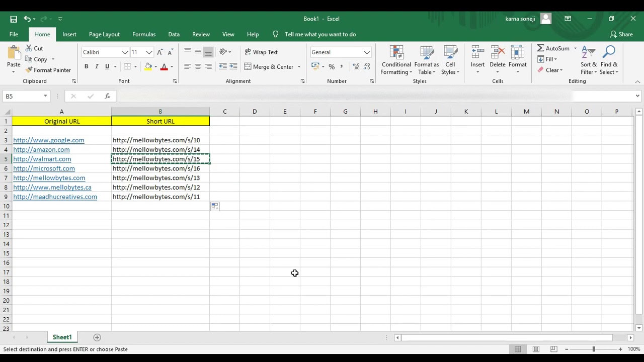The image size is (644, 362).
Task: Select the Sheet1 tab
Action: [62, 337]
